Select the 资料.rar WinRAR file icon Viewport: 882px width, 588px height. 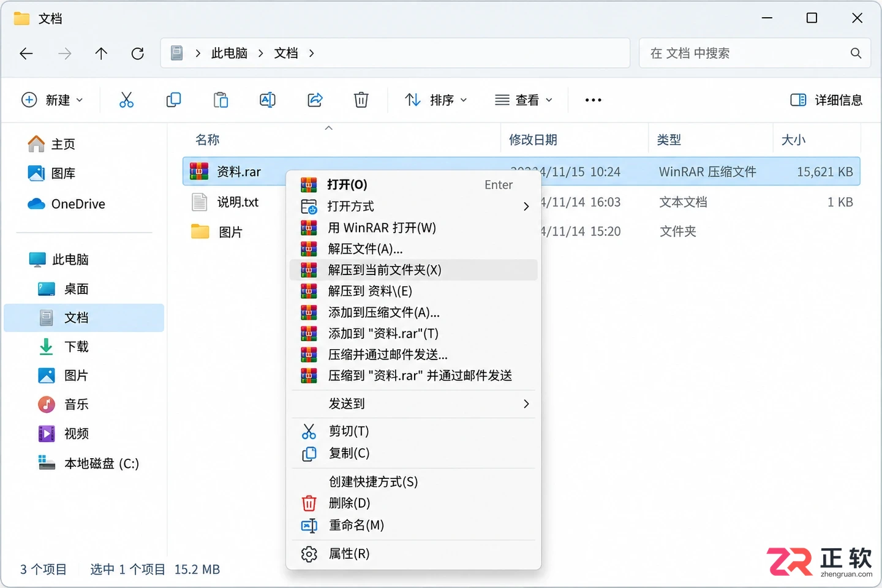click(199, 171)
